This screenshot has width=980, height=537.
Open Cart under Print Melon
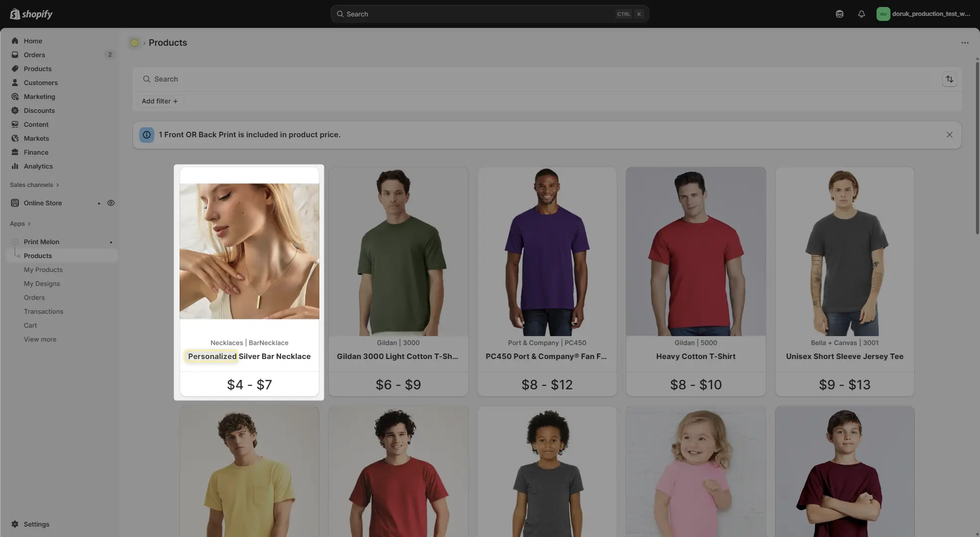30,325
